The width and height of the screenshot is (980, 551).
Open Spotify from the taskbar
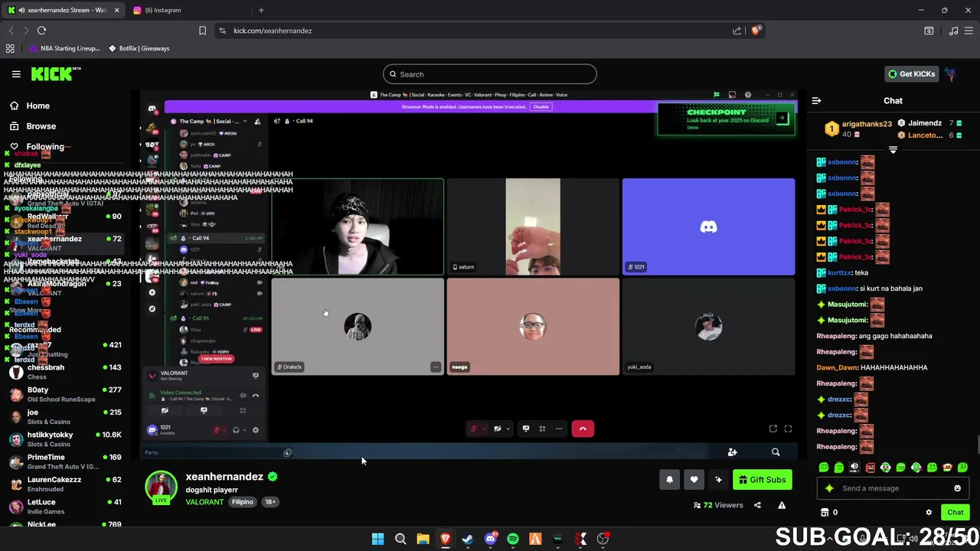point(513,539)
